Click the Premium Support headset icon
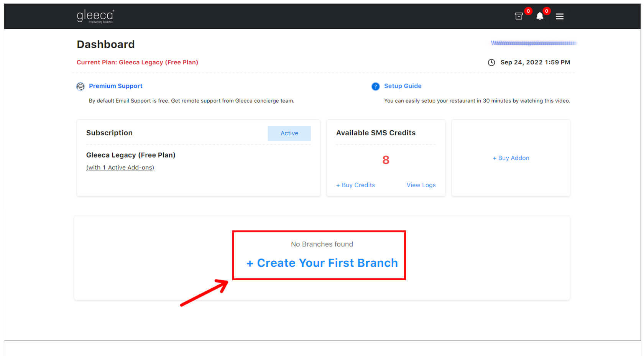Screen dimensions: 644x360 (x=80, y=86)
